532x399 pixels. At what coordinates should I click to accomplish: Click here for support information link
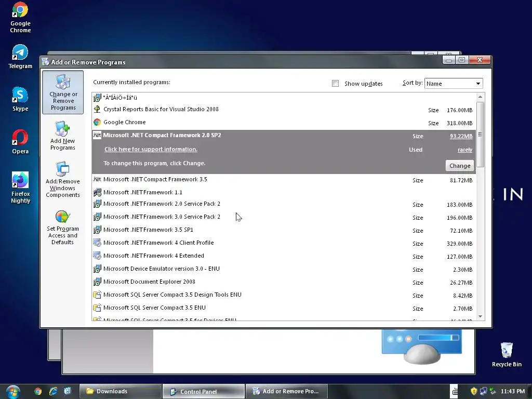click(151, 149)
